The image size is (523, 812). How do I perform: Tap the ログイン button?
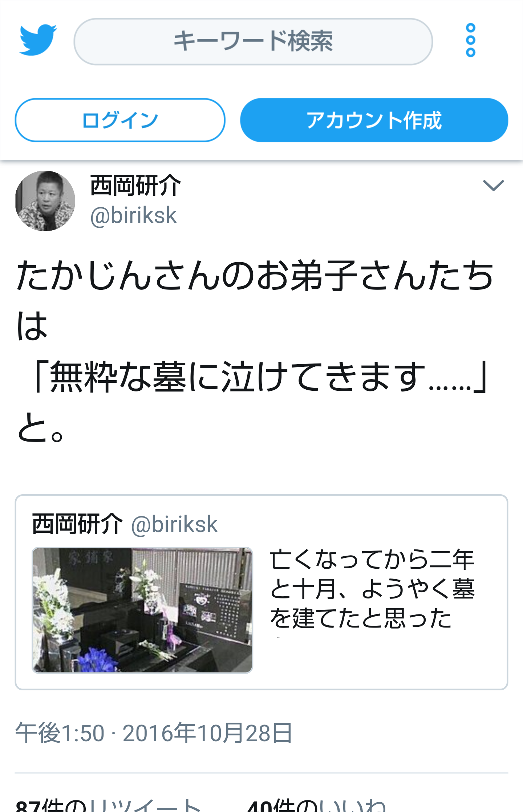(120, 120)
